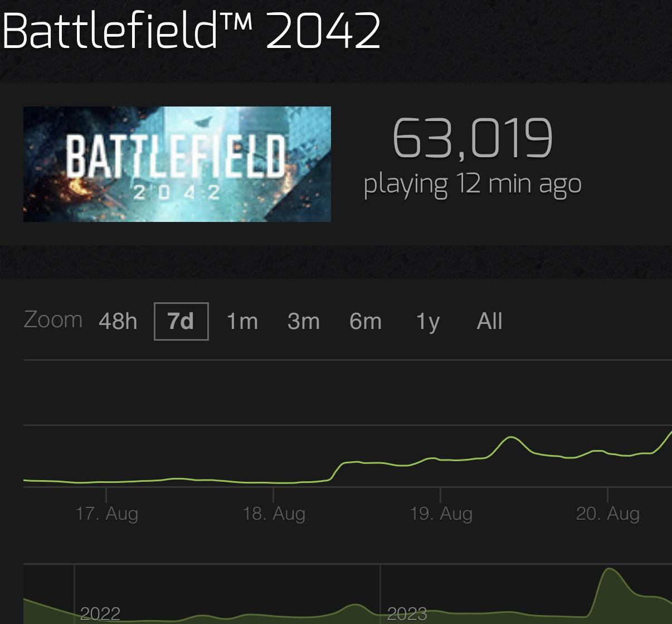Image resolution: width=672 pixels, height=624 pixels.
Task: Click the 63,019 player count
Action: (473, 138)
